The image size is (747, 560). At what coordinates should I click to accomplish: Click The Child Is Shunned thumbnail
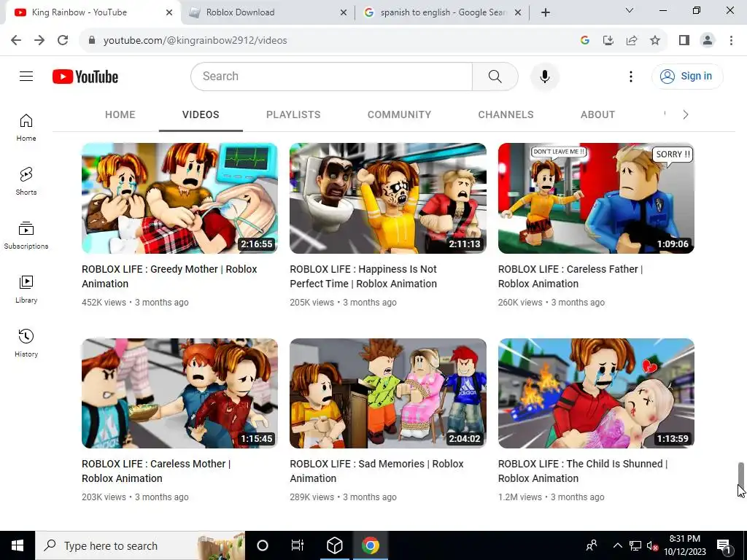point(596,393)
